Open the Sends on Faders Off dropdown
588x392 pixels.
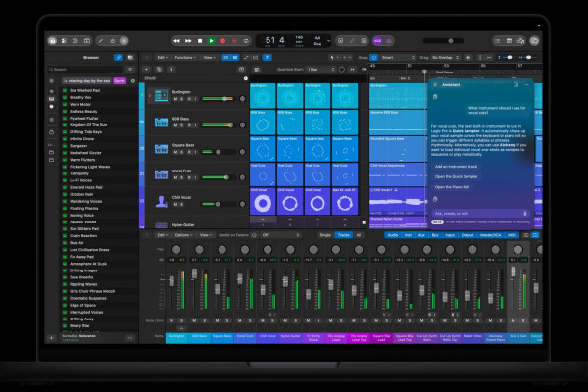point(280,235)
